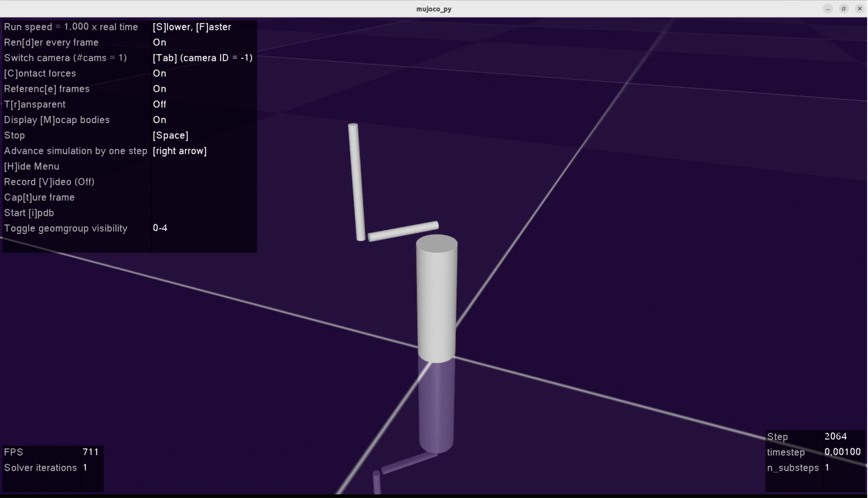Click the "Off" value for Transparent
Viewport: 868px width, 498px height.
159,104
